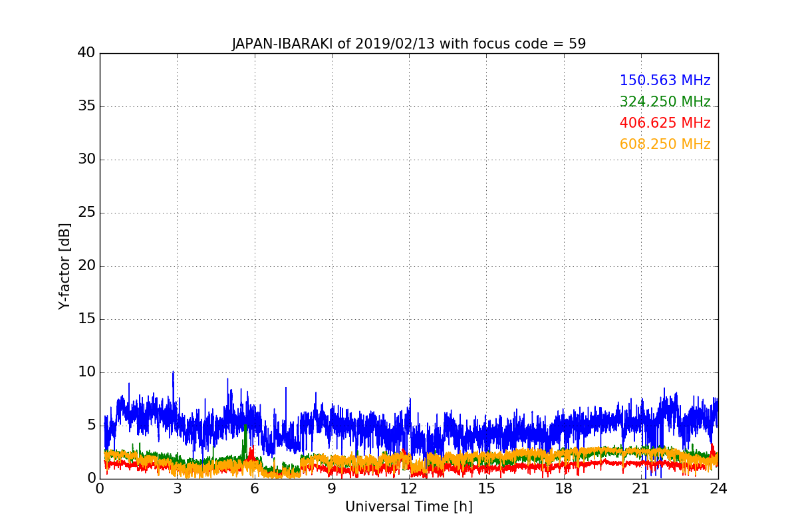Select the 150.563 MHz legend label
This screenshot has width=798, height=532.
click(x=665, y=80)
